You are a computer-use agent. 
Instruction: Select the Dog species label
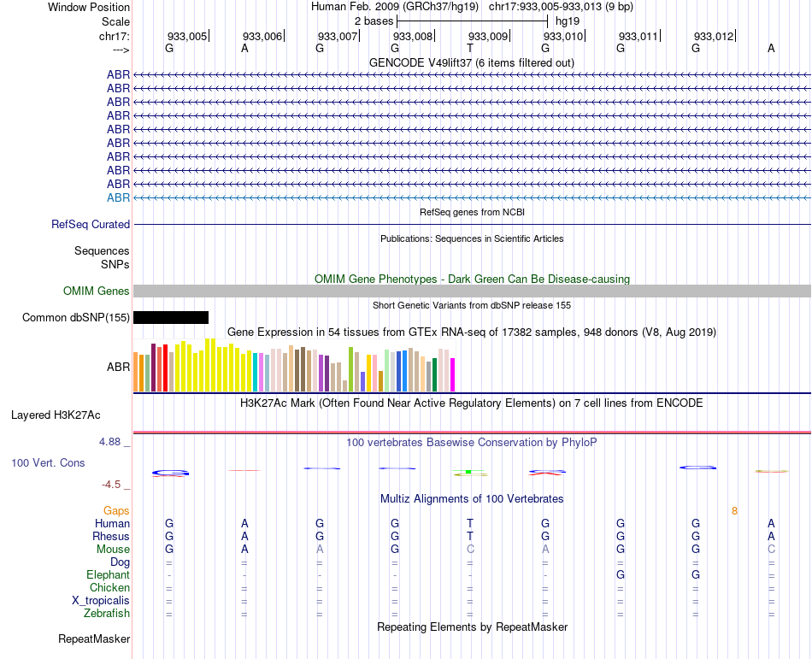coord(121,562)
